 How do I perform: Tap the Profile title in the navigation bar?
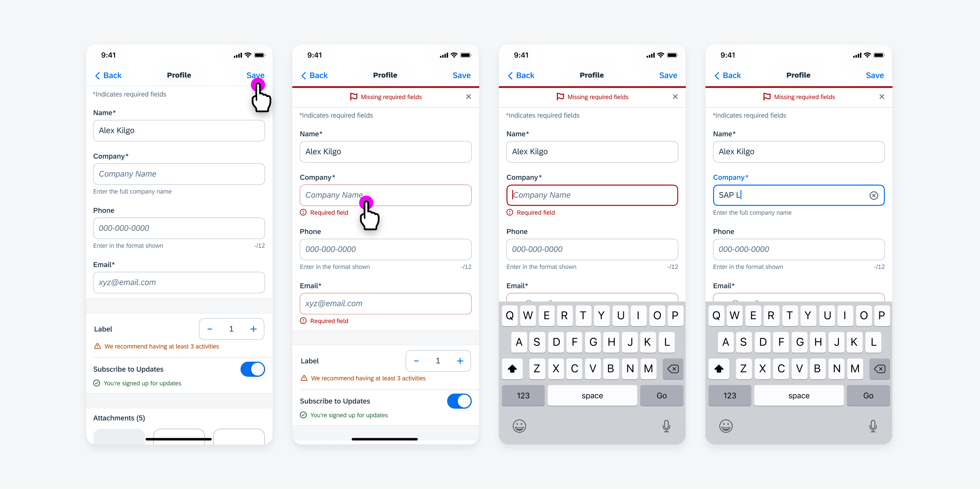pos(179,74)
